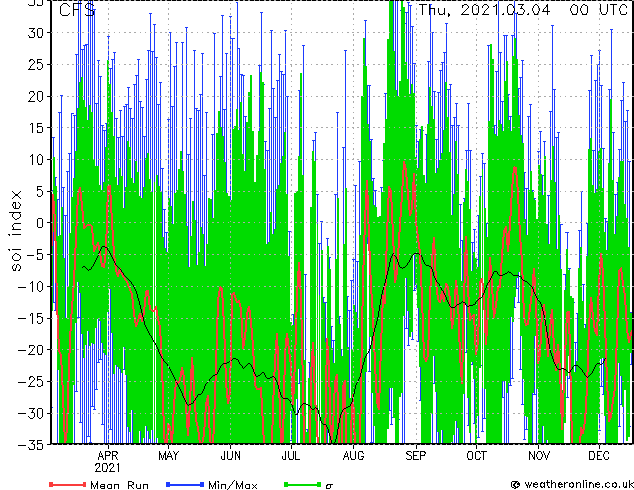The width and height of the screenshot is (634, 490).
Task: Click the y-axis value '20'
Action: 36,96
